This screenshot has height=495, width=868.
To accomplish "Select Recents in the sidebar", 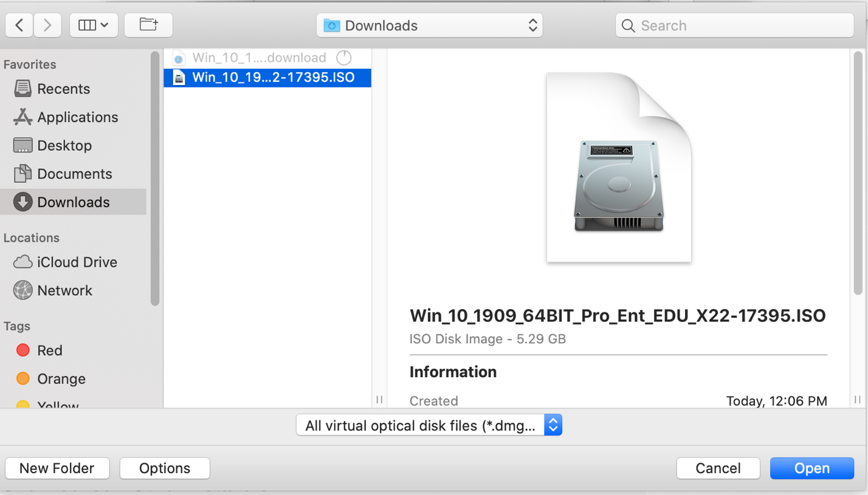I will pyautogui.click(x=73, y=89).
